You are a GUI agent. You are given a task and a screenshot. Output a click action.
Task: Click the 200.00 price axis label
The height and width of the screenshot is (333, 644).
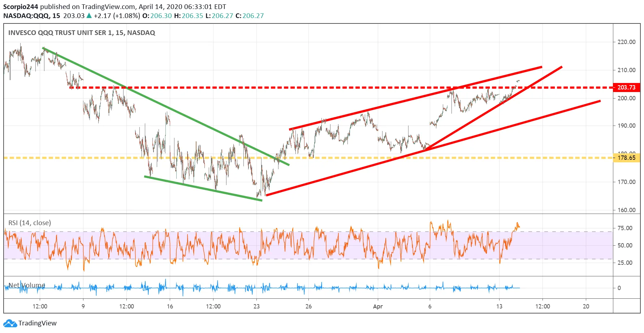click(x=627, y=98)
